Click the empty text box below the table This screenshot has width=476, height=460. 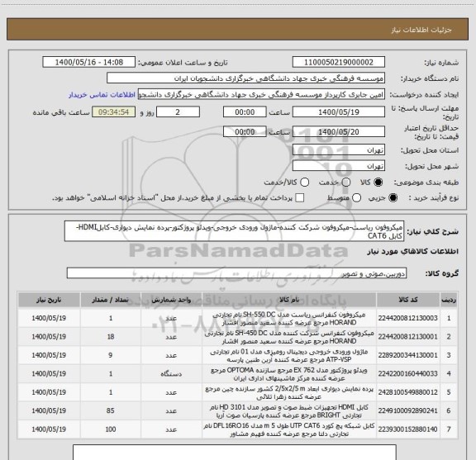[235, 452]
